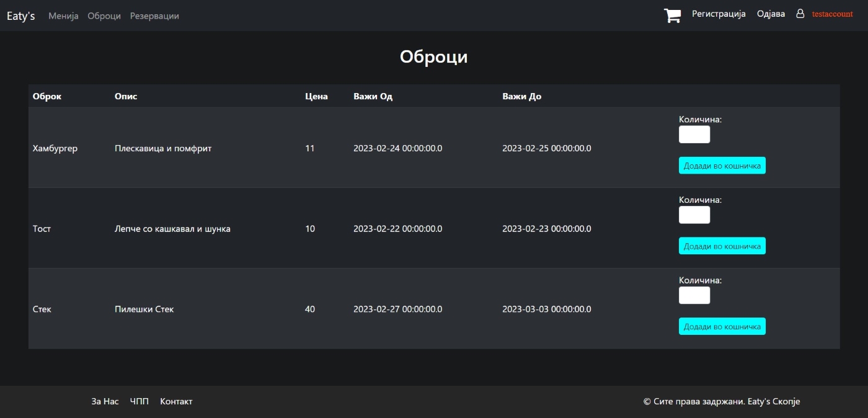Open the Резервации navigation item
The height and width of the screenshot is (418, 868).
tap(154, 16)
